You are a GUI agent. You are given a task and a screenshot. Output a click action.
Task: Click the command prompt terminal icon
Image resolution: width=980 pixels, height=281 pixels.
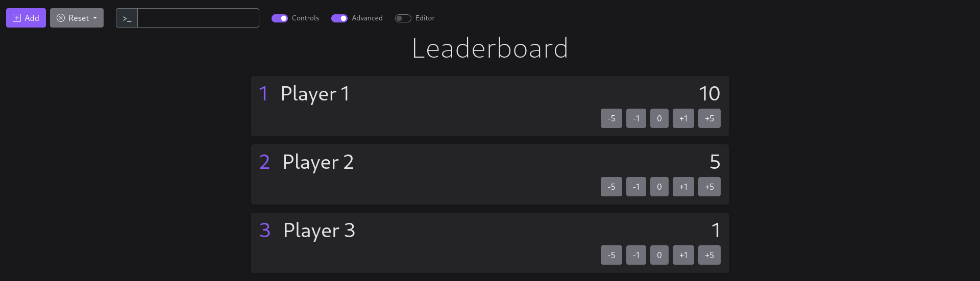127,18
